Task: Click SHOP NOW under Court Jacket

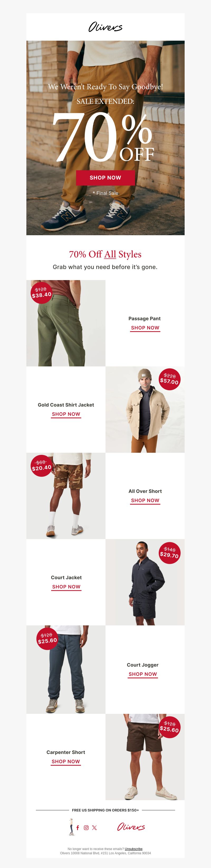Action: pos(66,587)
